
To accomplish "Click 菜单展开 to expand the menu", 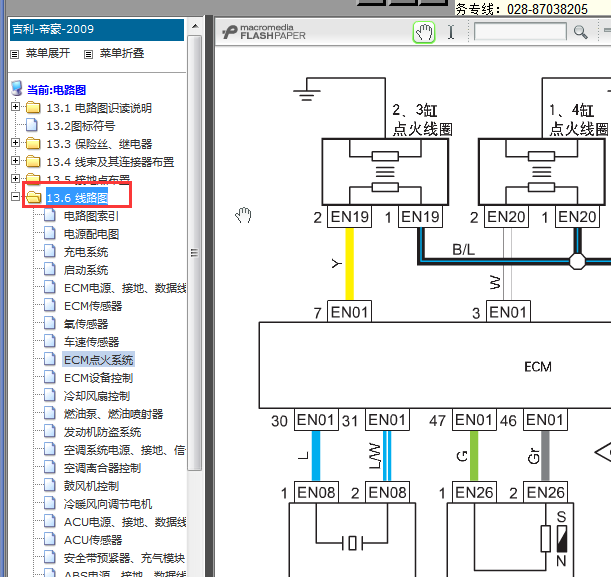I will click(48, 53).
